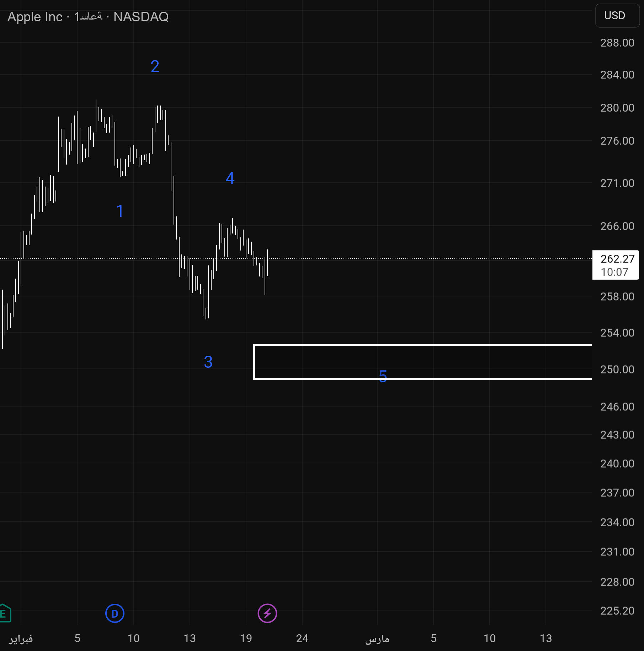Click the مارس month label on time axis

point(377,639)
